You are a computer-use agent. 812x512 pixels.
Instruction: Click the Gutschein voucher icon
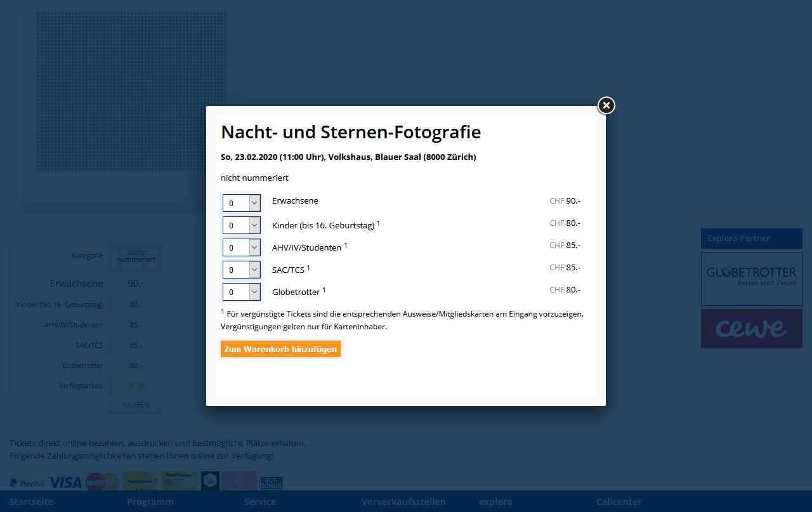pyautogui.click(x=271, y=482)
